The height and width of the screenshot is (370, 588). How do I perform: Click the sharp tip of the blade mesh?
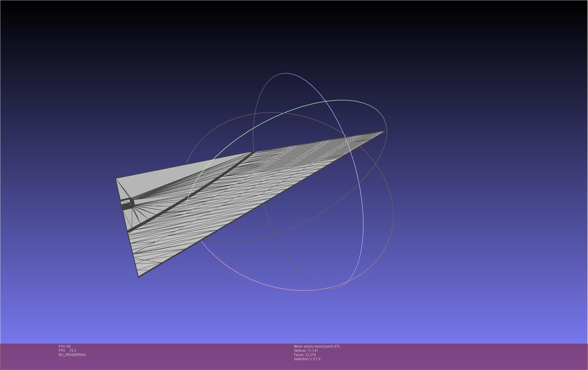pos(384,131)
